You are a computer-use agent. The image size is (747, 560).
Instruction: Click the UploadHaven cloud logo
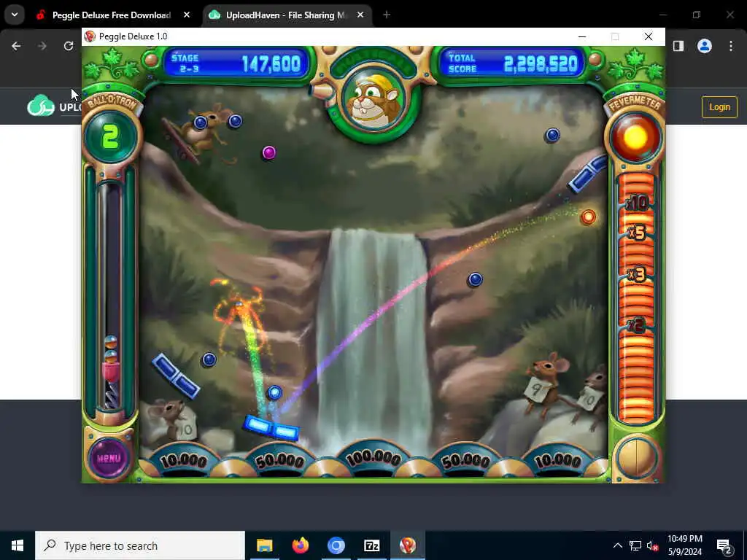[x=41, y=106]
